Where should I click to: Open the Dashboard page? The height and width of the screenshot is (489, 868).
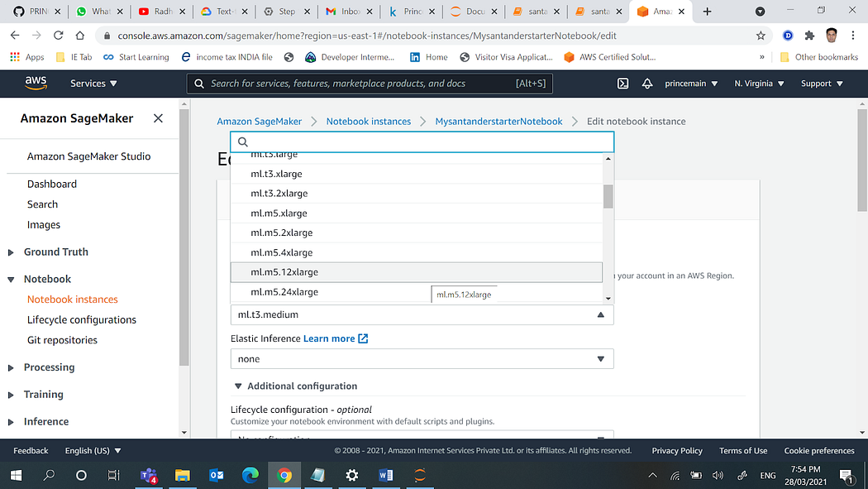coord(52,184)
